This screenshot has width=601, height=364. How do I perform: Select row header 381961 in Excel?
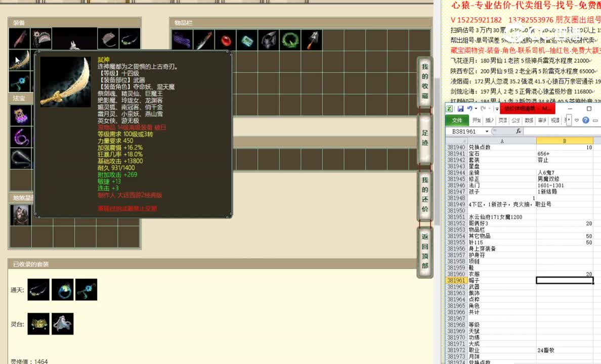(x=456, y=281)
